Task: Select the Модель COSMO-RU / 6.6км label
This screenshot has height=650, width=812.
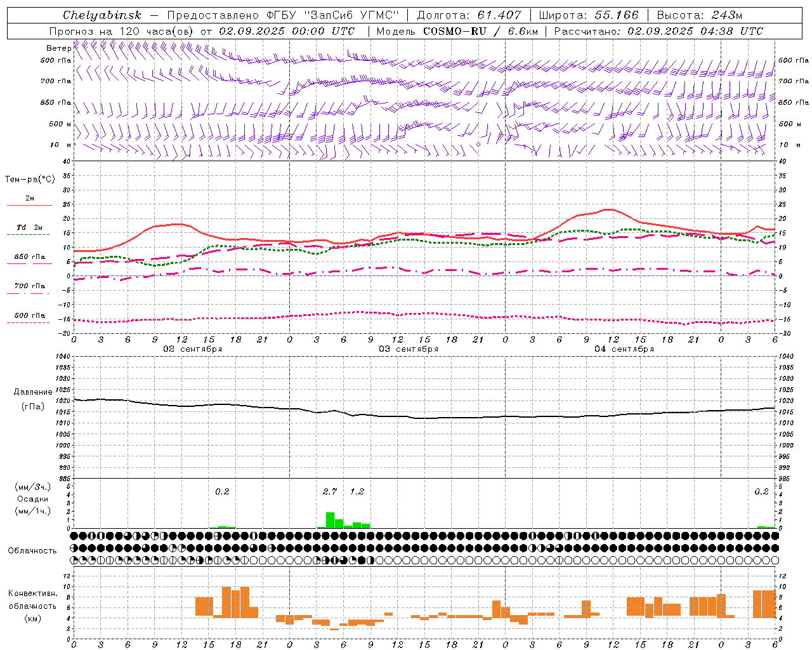Action: [457, 31]
